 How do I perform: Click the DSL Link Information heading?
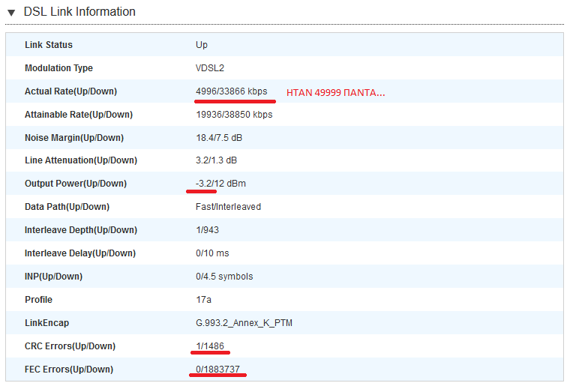79,12
